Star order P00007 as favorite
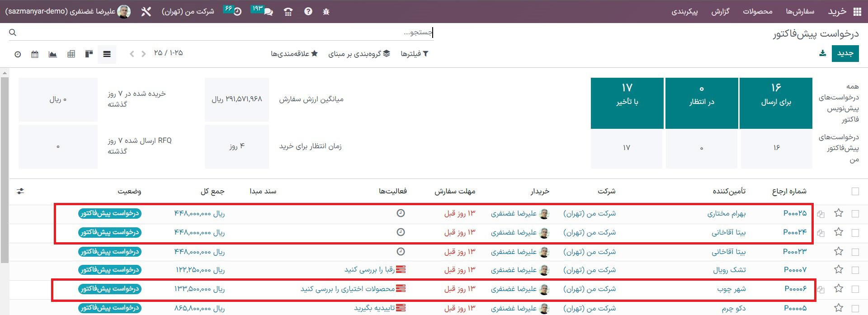 coord(839,270)
